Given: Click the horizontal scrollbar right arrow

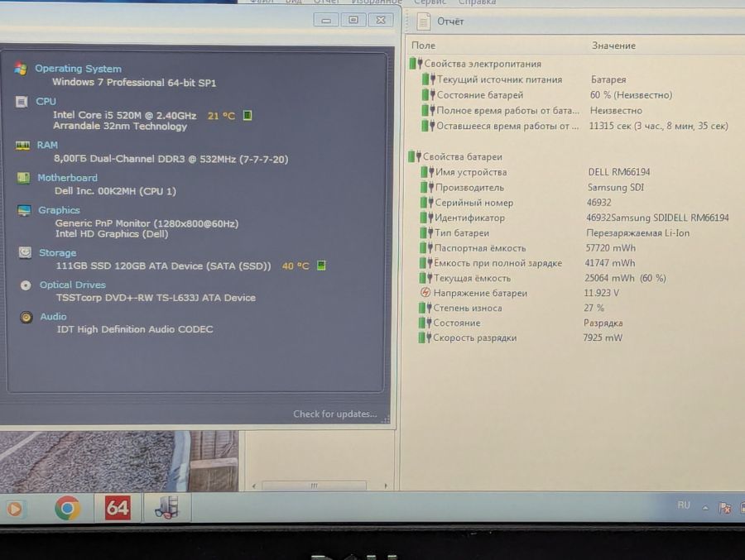Looking at the screenshot, I should coord(385,486).
